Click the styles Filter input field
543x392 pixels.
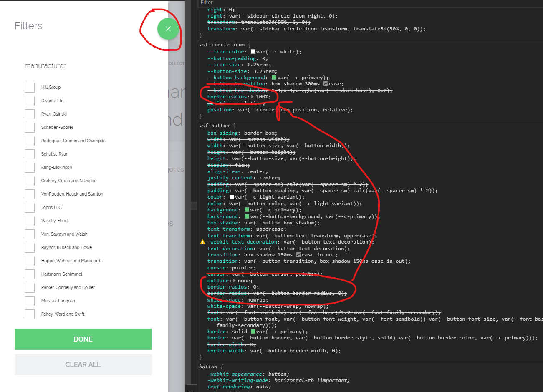250,3
